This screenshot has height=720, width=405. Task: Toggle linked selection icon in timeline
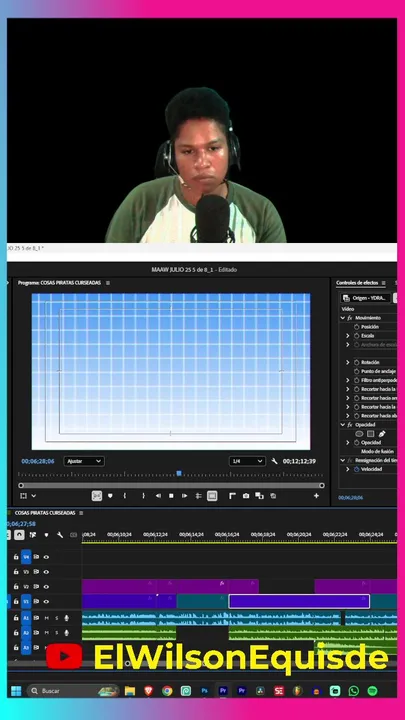point(33,535)
